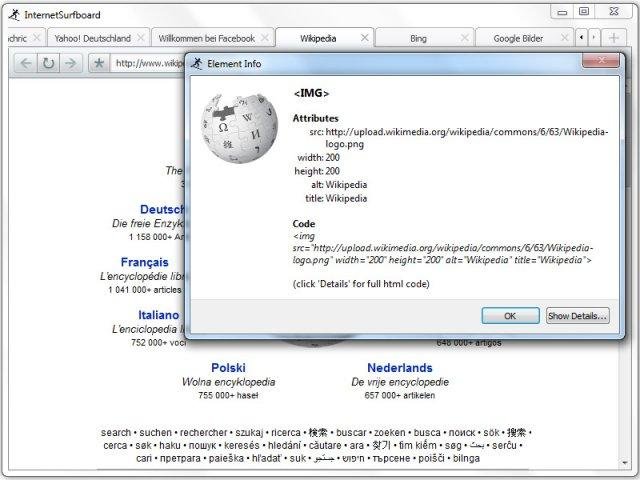Open the Français Wikipedia link
640x480 pixels.
click(x=144, y=262)
